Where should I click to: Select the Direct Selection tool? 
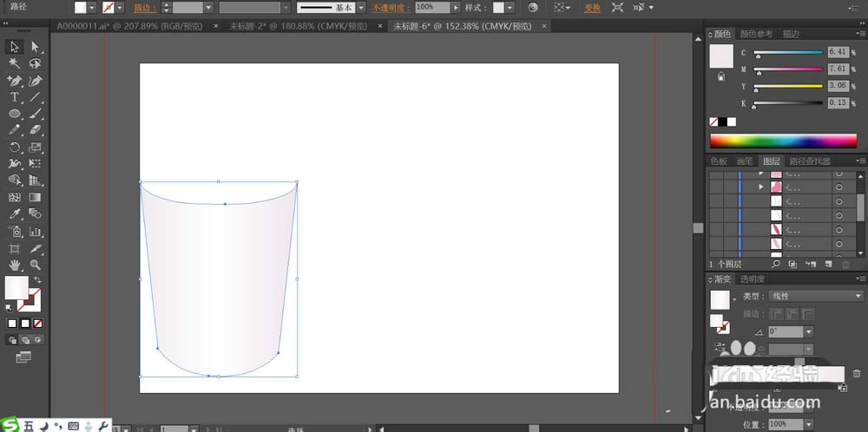[x=36, y=47]
